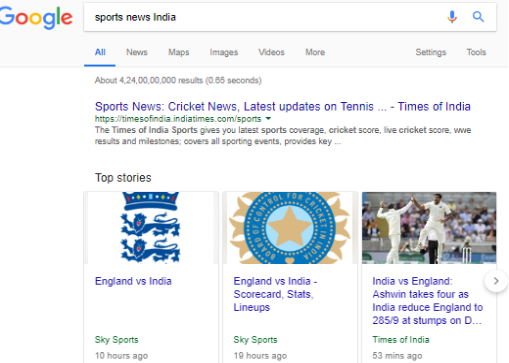Select the All results tab
Image resolution: width=509 pixels, height=363 pixels.
coord(100,52)
